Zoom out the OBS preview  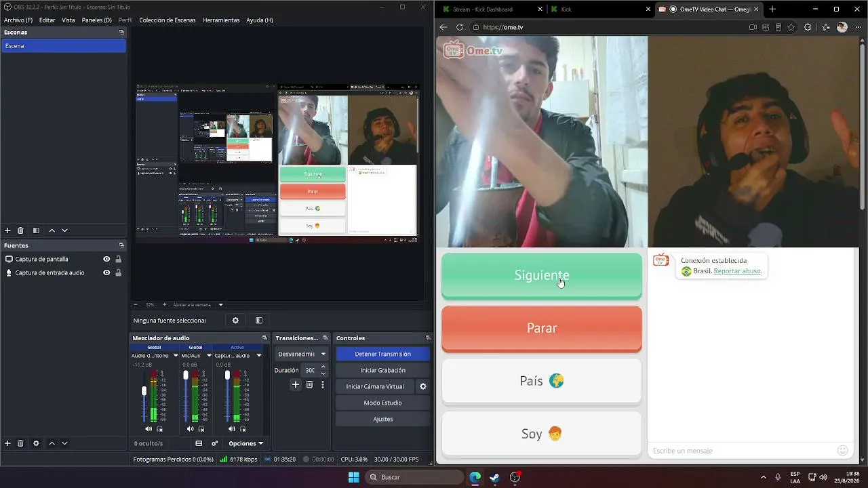click(x=136, y=304)
